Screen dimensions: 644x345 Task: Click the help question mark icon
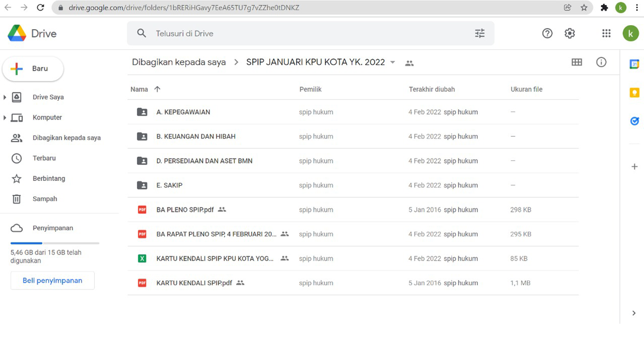click(x=547, y=34)
